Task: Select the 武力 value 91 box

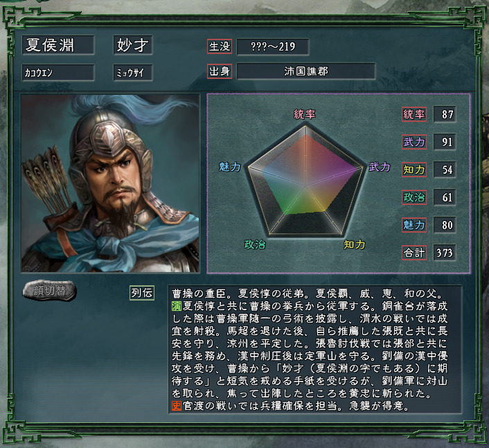Action: (445, 142)
